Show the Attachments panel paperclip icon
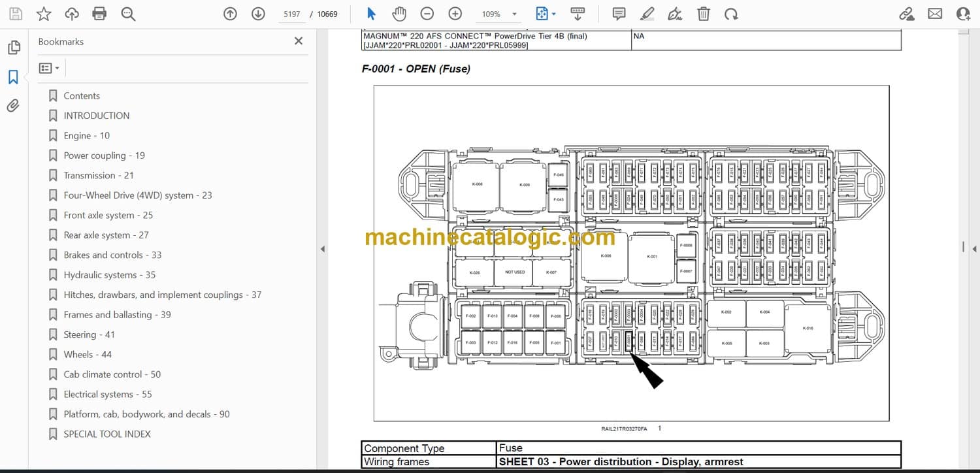The width and height of the screenshot is (980, 473). (13, 106)
